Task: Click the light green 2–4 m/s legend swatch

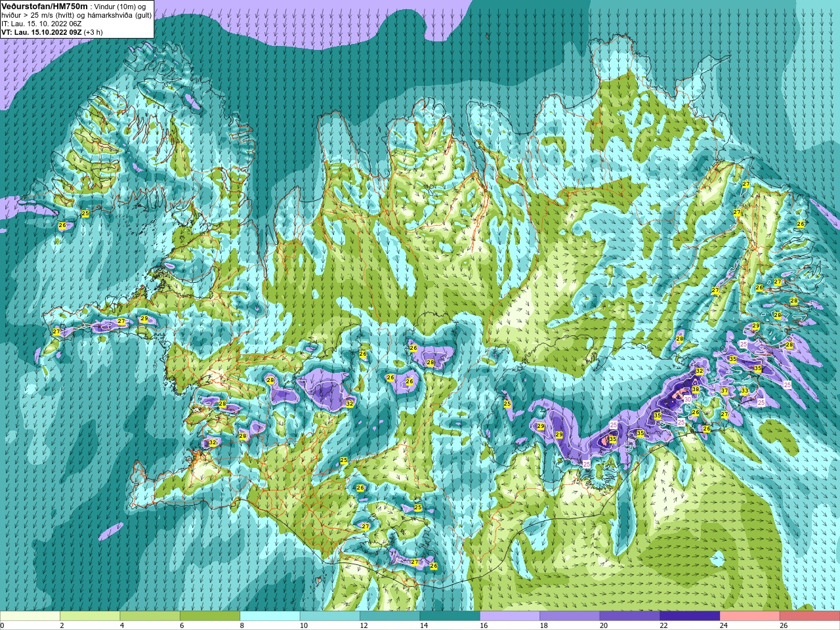Action: coord(90,616)
